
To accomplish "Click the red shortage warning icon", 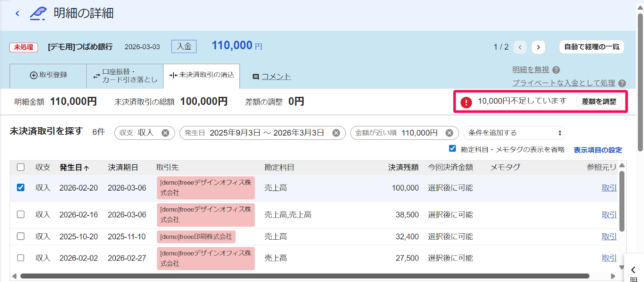I will 466,102.
